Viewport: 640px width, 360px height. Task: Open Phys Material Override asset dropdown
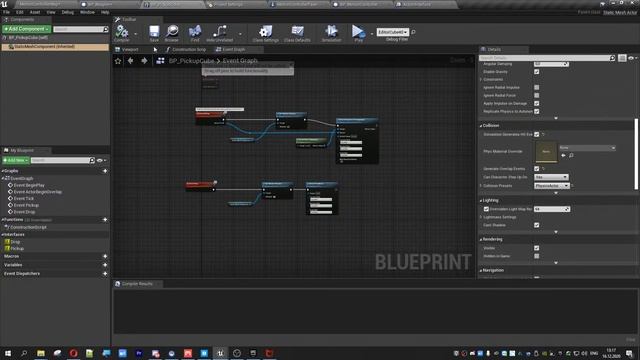coord(587,148)
